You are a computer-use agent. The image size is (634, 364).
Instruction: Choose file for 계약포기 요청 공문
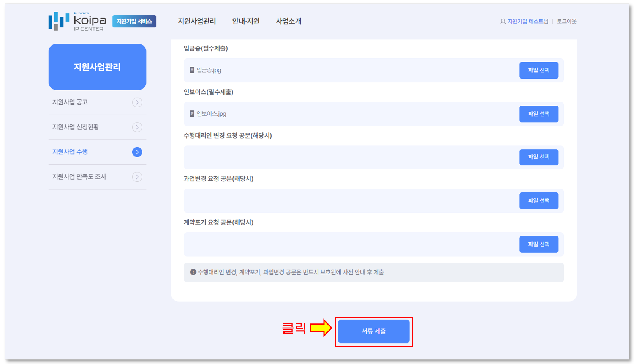pyautogui.click(x=538, y=244)
